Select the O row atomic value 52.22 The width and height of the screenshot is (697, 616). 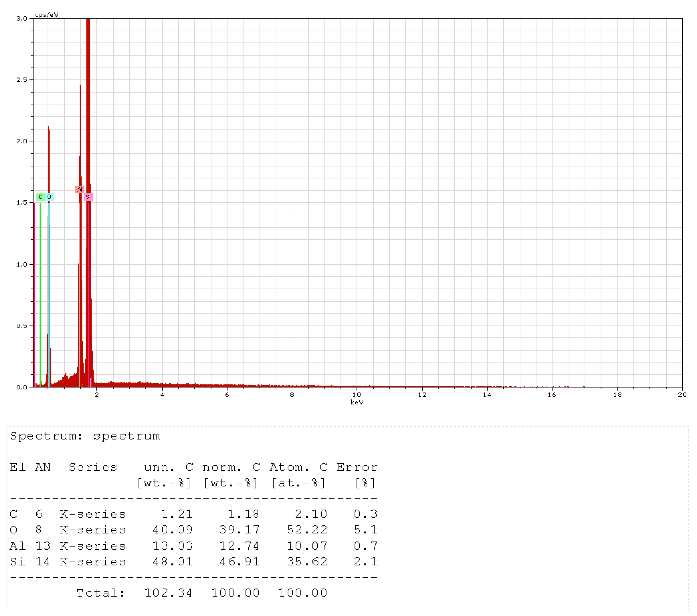pyautogui.click(x=307, y=530)
